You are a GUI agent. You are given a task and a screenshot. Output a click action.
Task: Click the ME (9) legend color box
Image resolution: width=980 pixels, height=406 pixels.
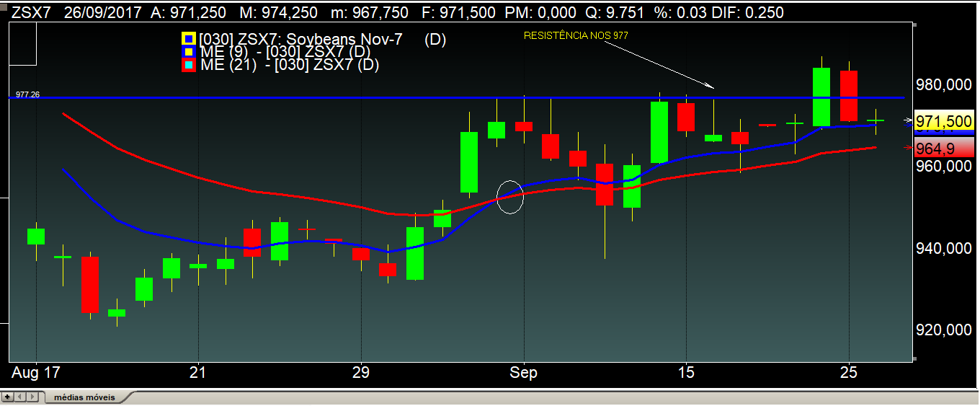[x=189, y=52]
